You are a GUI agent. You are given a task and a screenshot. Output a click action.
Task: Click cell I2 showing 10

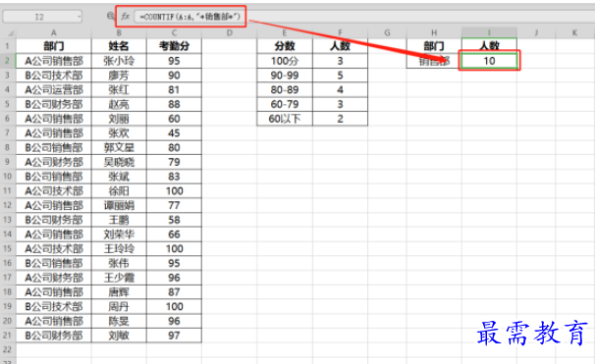tap(489, 61)
